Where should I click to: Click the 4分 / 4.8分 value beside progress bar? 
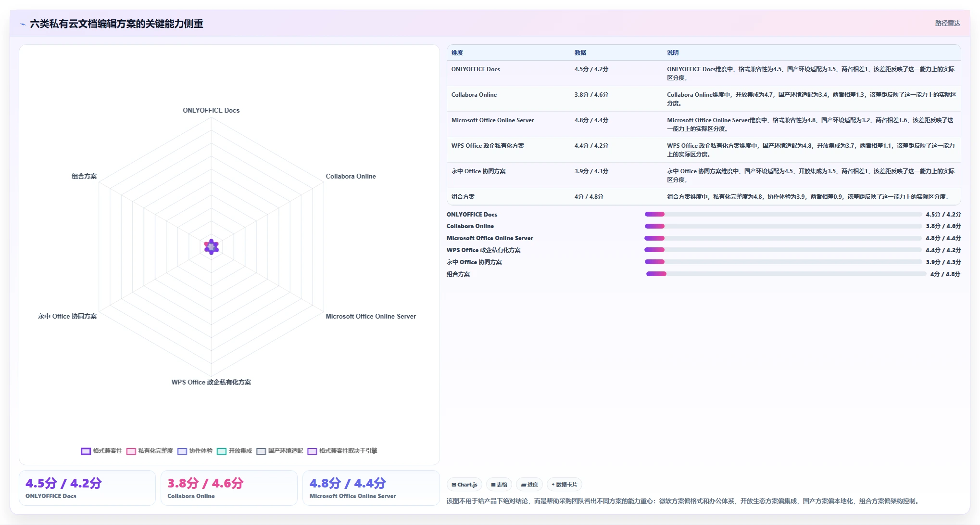coord(945,274)
